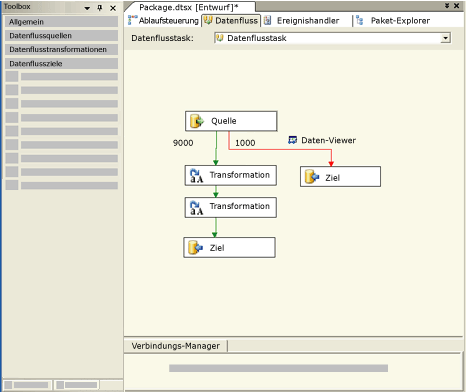Screen dimensions: 466x392
Task: Open the Datenflusstask dropdown arrow
Action: pos(445,38)
